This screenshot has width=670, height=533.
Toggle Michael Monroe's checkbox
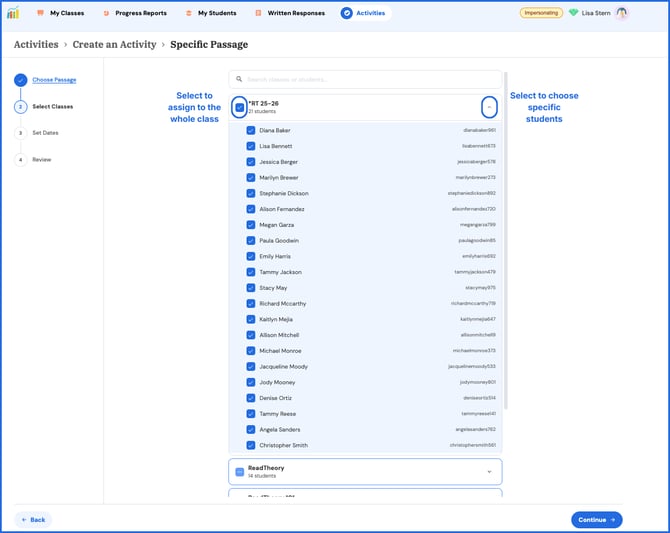tap(251, 351)
